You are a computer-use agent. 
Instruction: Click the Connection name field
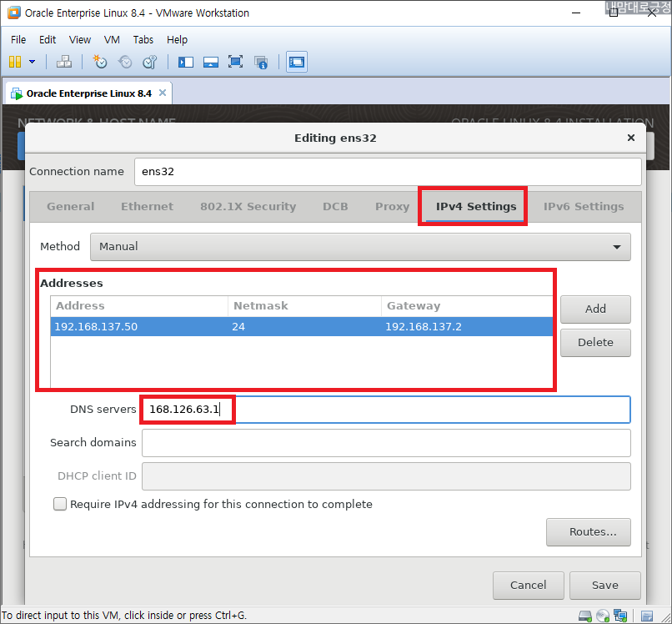388,172
